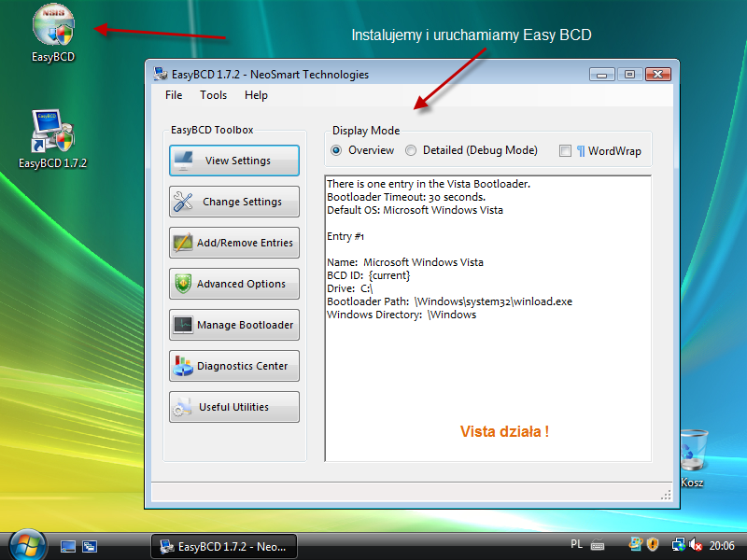
Task: Select Detailed (Debug Mode) radio button
Action: pos(472,150)
